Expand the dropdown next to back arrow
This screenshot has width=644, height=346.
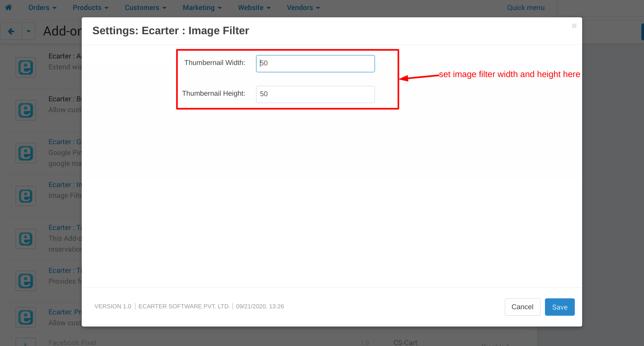(x=29, y=32)
